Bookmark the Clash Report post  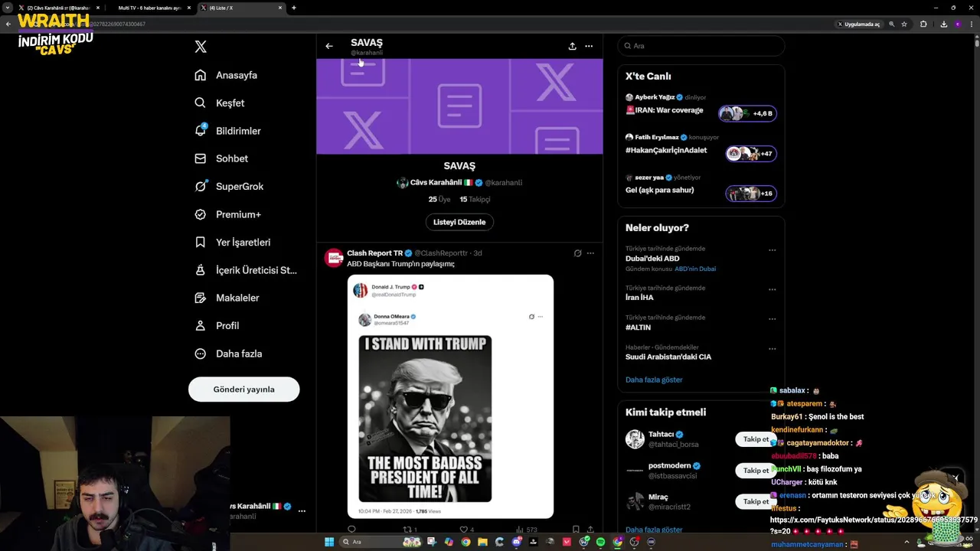pos(576,530)
